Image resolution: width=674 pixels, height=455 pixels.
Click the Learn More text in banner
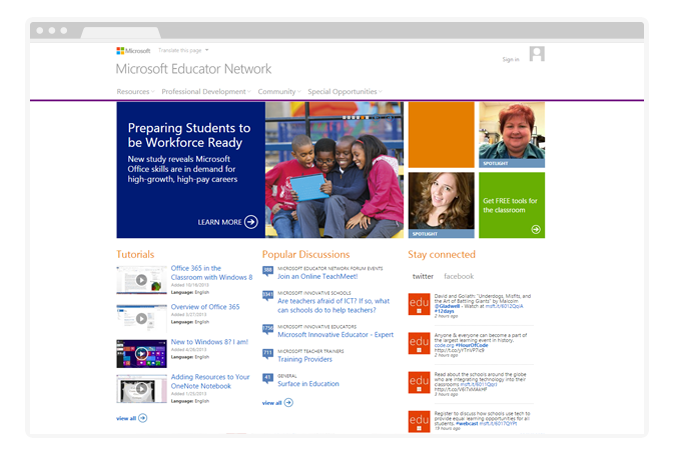pos(220,222)
